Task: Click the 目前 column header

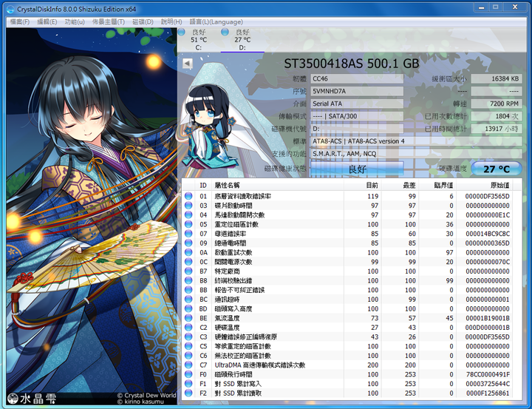Action: coord(363,185)
